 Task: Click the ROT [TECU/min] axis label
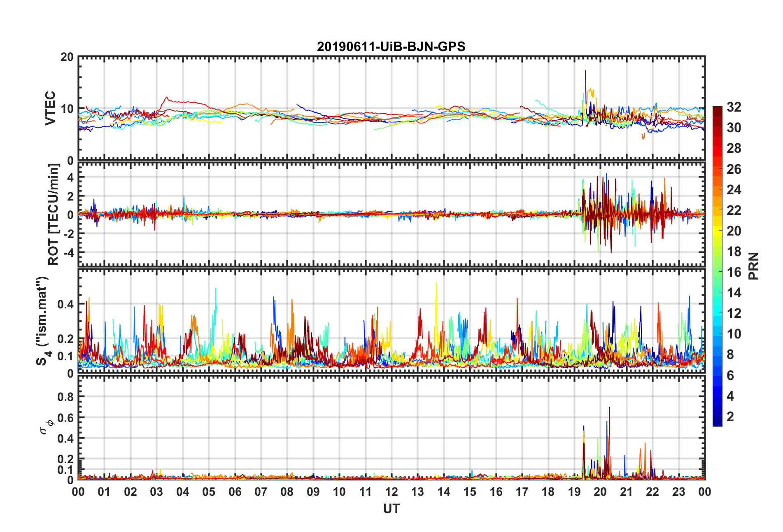coord(53,215)
